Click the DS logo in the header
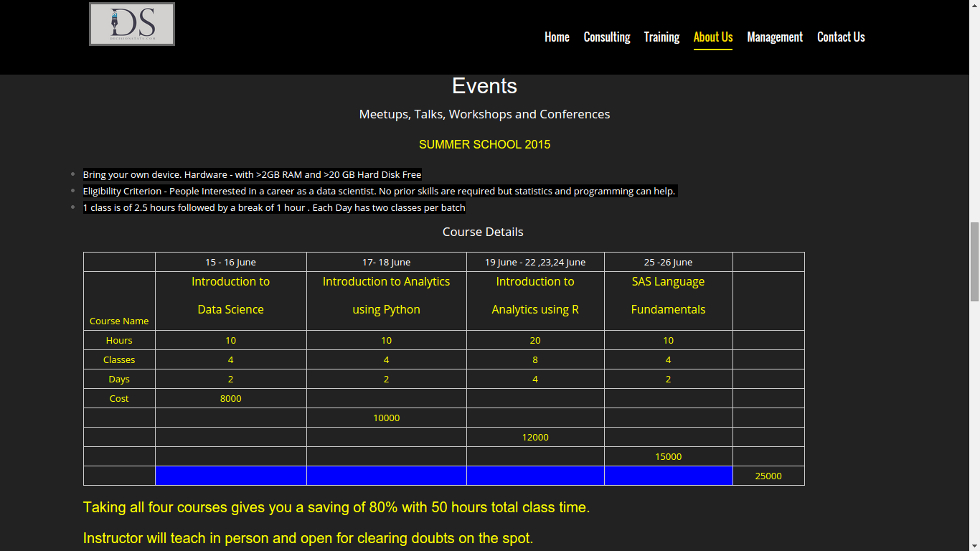This screenshot has height=551, width=980. coord(132,24)
